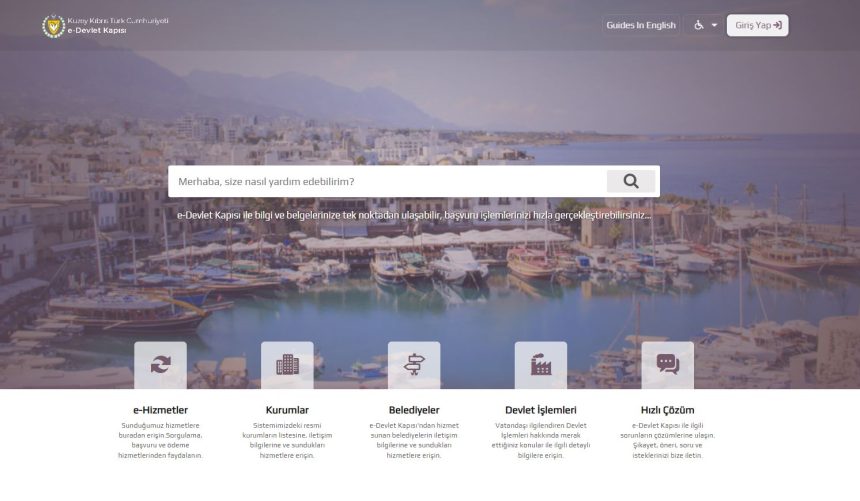Open the Devlet İşlemleri heading link
This screenshot has width=860, height=501.
pos(541,410)
